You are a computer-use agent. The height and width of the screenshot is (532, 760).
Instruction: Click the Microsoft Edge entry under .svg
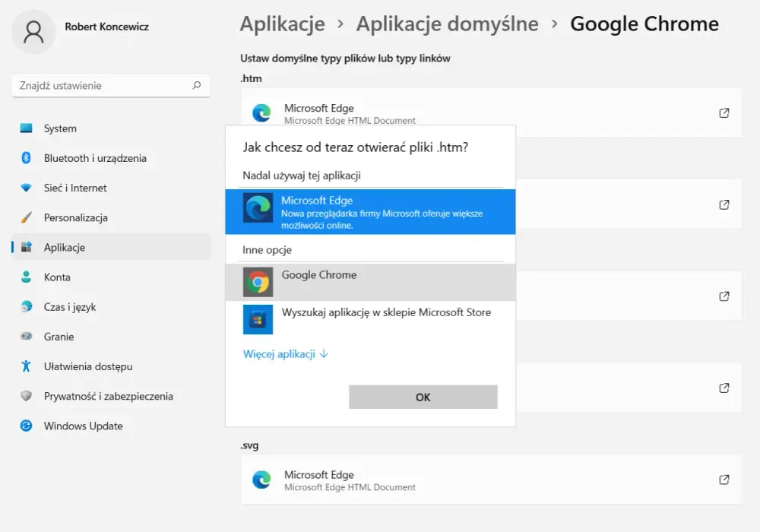click(492, 480)
